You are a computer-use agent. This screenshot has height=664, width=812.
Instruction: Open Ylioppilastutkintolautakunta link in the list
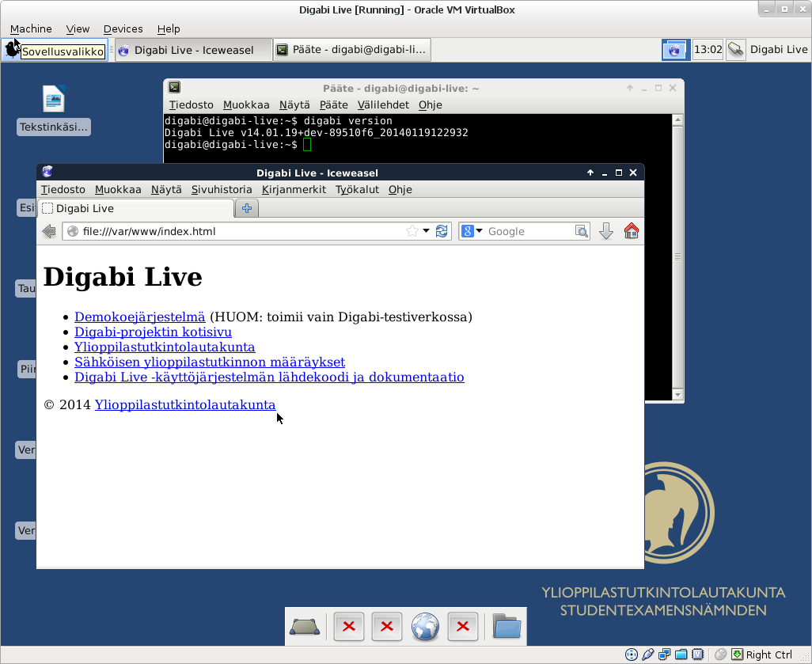(165, 347)
